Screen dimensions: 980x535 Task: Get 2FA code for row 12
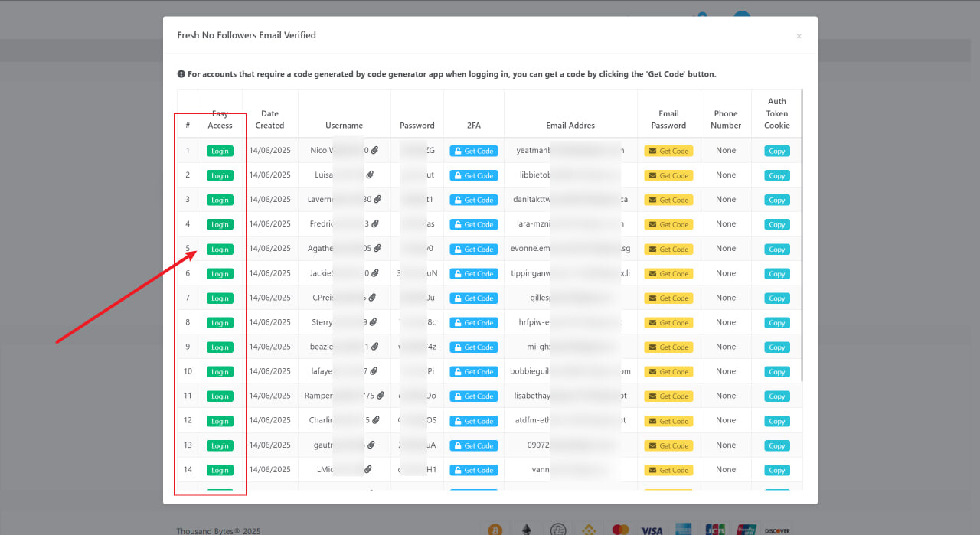[x=474, y=421]
